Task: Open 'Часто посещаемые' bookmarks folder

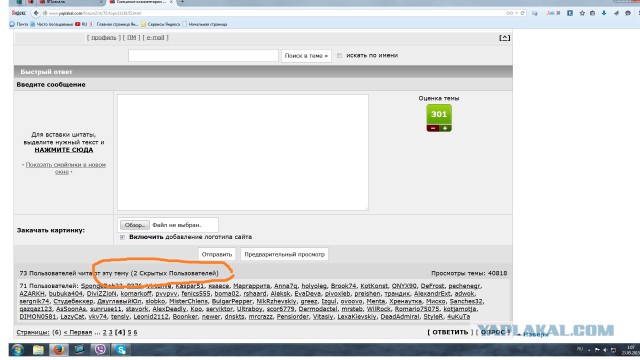Action: [52, 24]
